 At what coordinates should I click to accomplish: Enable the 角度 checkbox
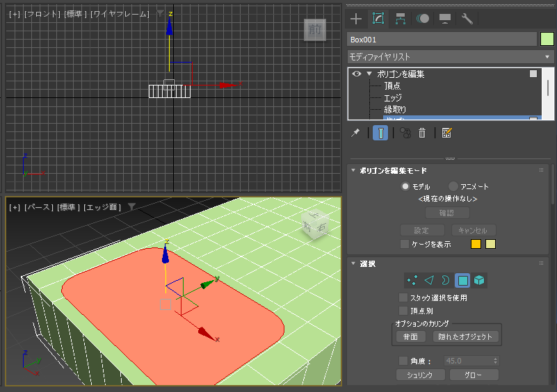coord(403,361)
